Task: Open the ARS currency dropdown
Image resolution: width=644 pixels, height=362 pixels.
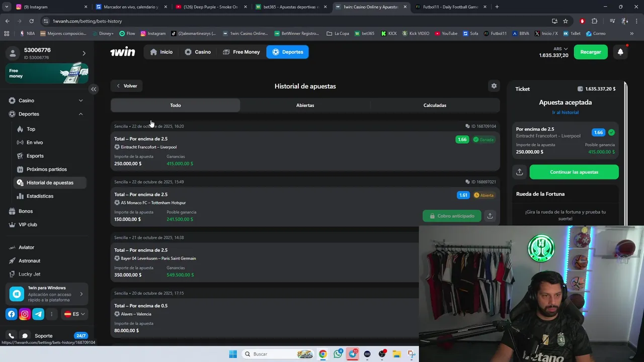Action: (x=560, y=49)
